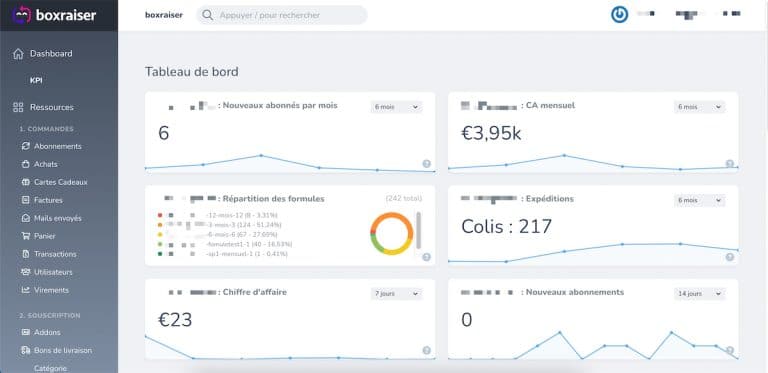Focus the Appuyer / pour rechercher field
768x373 pixels.
[x=282, y=15]
